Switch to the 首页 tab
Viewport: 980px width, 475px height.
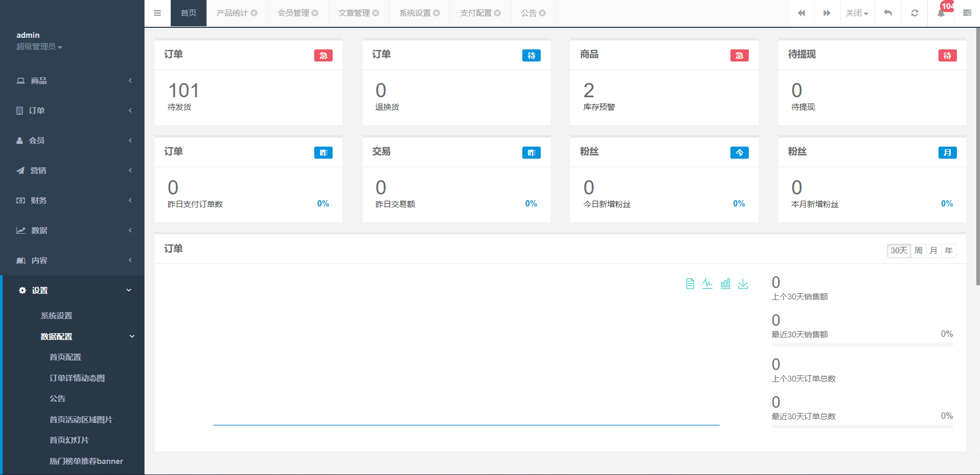tap(189, 13)
